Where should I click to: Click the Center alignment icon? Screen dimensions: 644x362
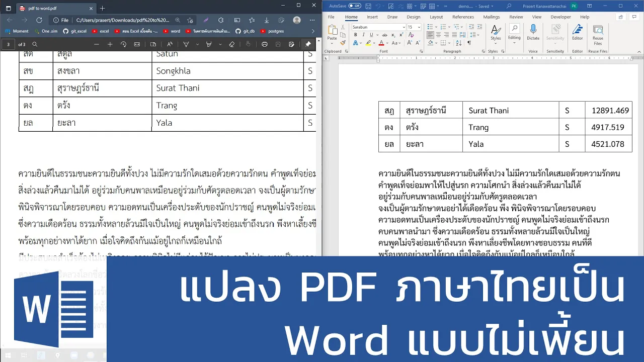click(438, 35)
